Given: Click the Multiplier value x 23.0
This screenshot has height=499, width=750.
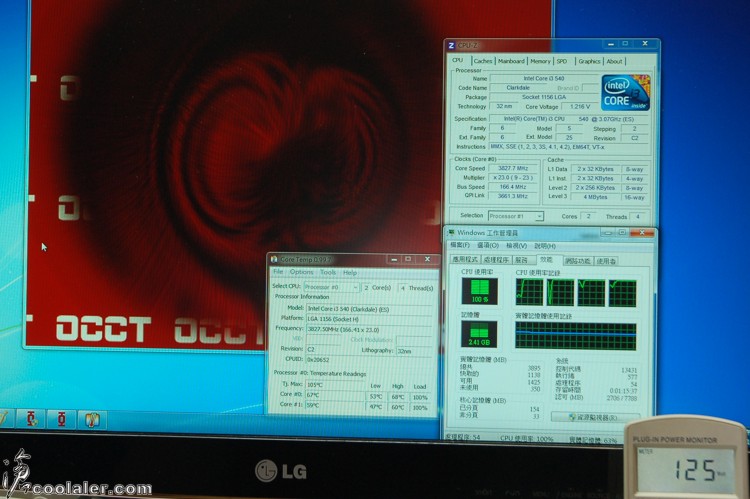Looking at the screenshot, I should pyautogui.click(x=513, y=177).
